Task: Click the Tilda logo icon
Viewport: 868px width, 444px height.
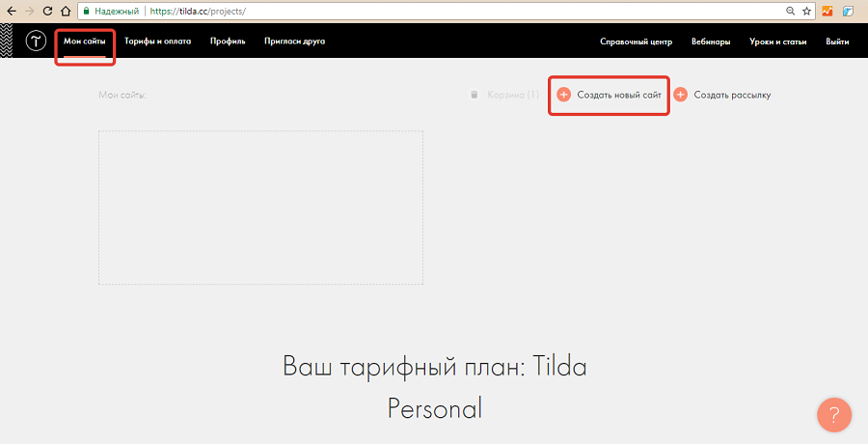Action: pos(36,41)
